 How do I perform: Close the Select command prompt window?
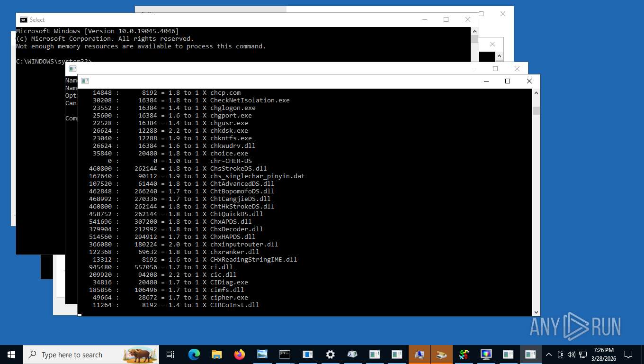[468, 19]
